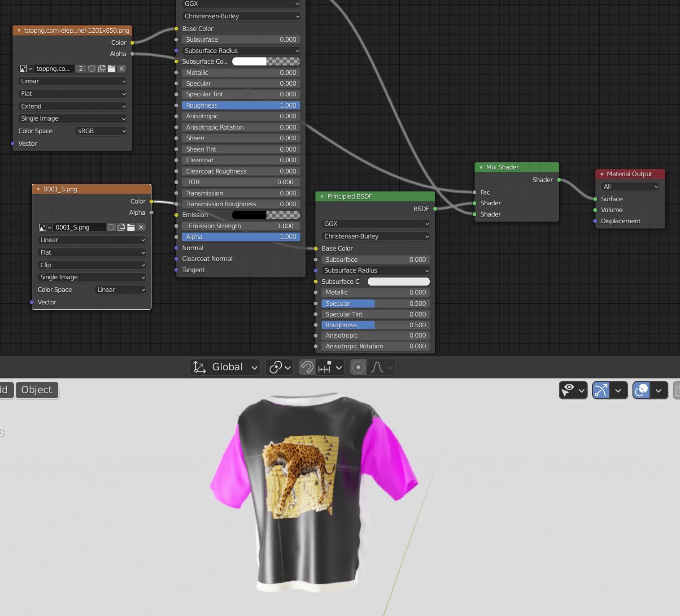Image resolution: width=680 pixels, height=616 pixels.
Task: Click the Emission Strength value field
Action: pos(241,226)
